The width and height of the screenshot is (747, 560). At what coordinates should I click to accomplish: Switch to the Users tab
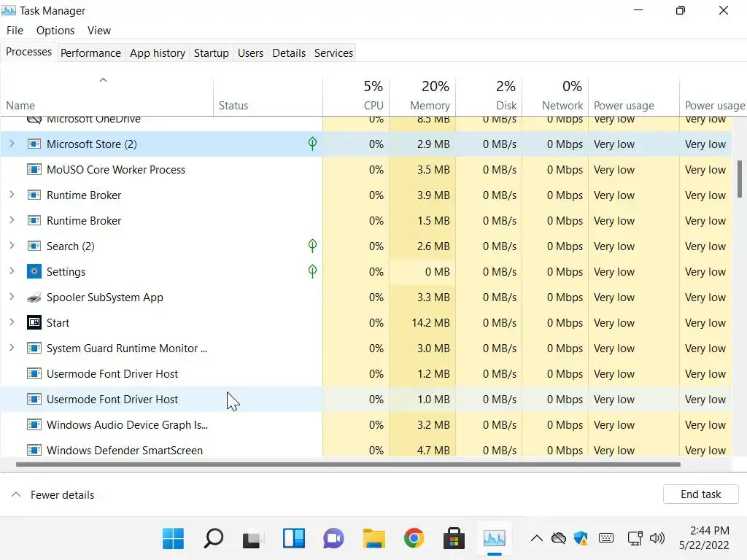[x=251, y=52]
